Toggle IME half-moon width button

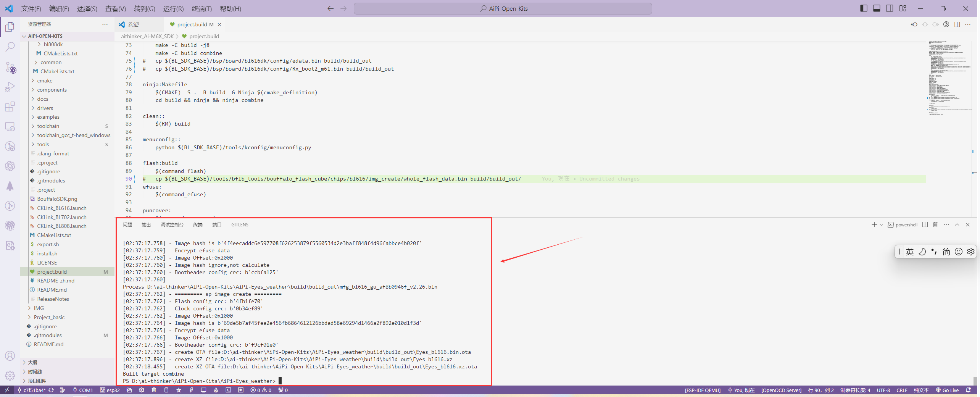click(x=922, y=252)
